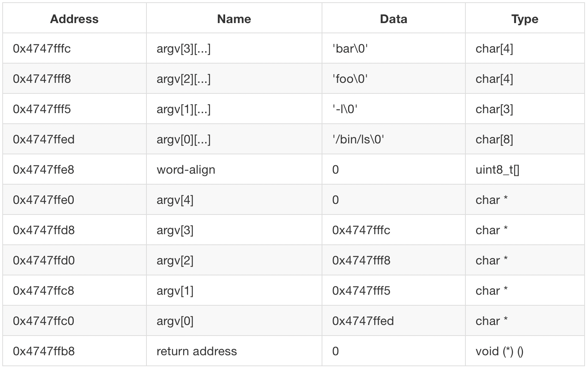
Task: Click the Type column header
Action: (x=524, y=19)
